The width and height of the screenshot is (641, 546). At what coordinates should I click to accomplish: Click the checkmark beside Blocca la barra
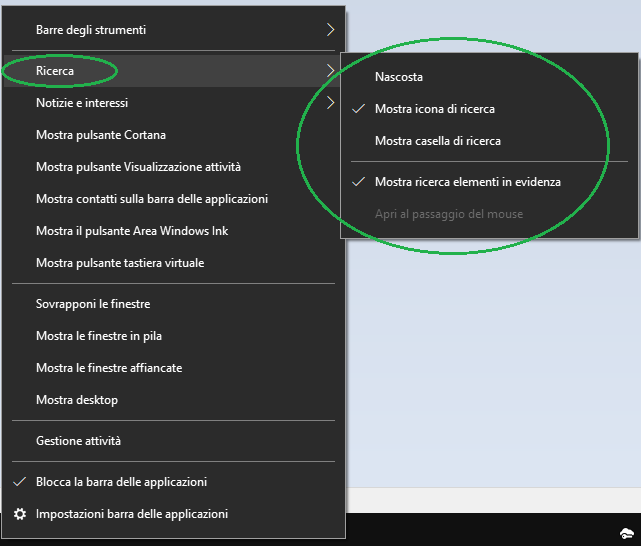tap(20, 482)
